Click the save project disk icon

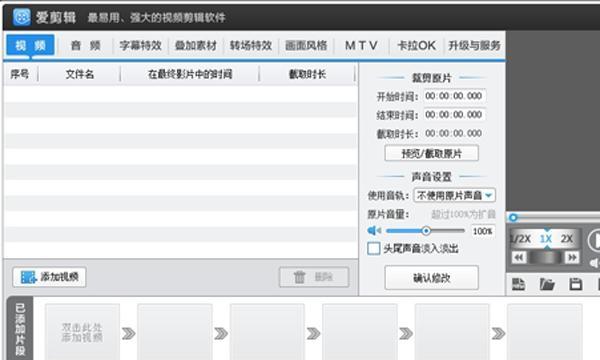pyautogui.click(x=576, y=284)
